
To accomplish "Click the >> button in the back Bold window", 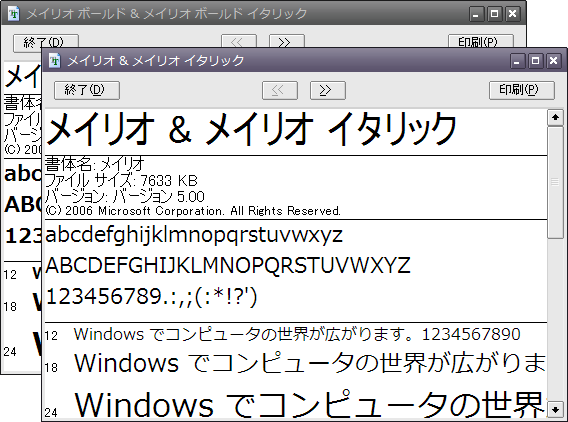I will coord(287,41).
